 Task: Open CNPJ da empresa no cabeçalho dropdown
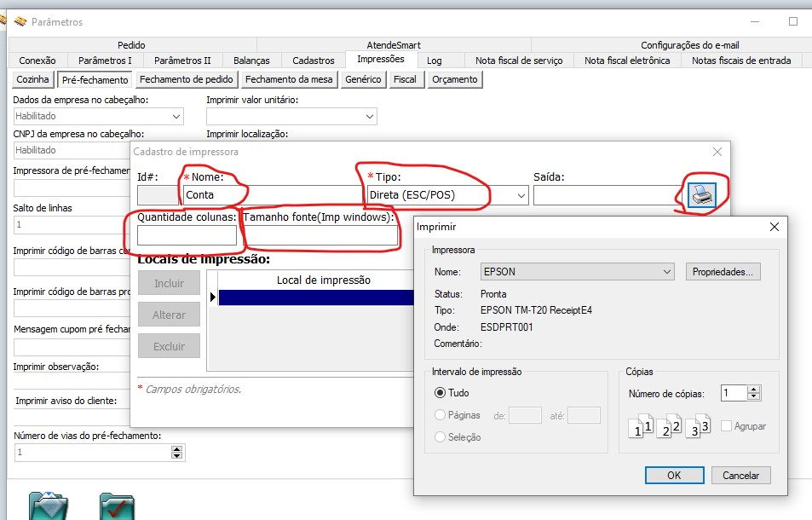click(72, 150)
